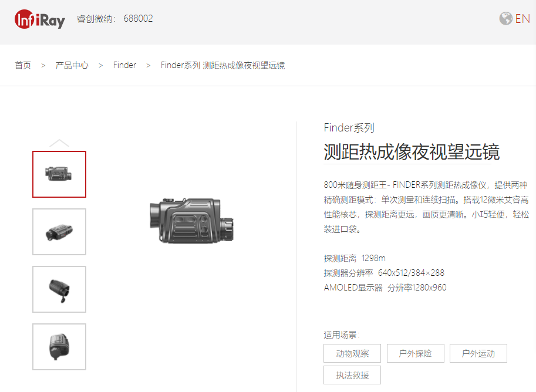
Task: Click the Finder系列 测距热成像夜视望远镜 breadcrumb
Action: click(x=223, y=65)
